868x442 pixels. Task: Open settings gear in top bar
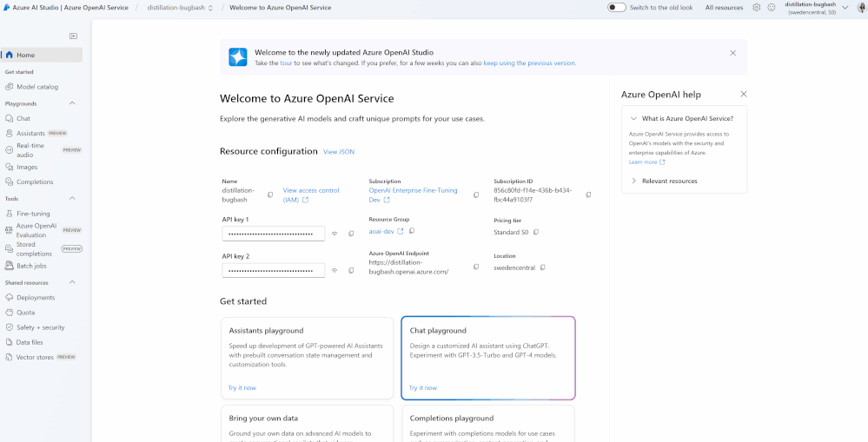click(757, 8)
